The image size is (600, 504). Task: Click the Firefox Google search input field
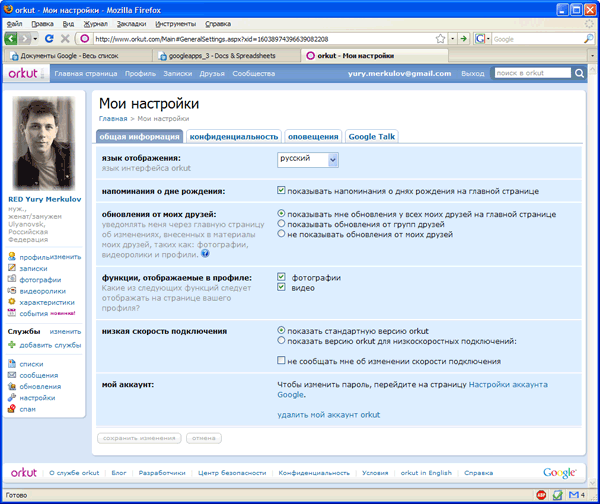pos(538,39)
